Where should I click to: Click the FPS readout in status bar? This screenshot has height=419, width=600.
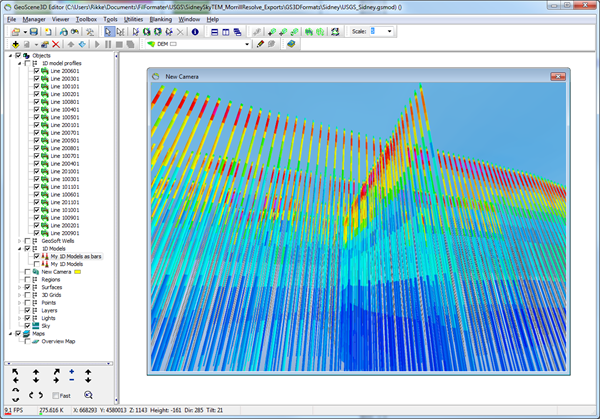point(14,410)
